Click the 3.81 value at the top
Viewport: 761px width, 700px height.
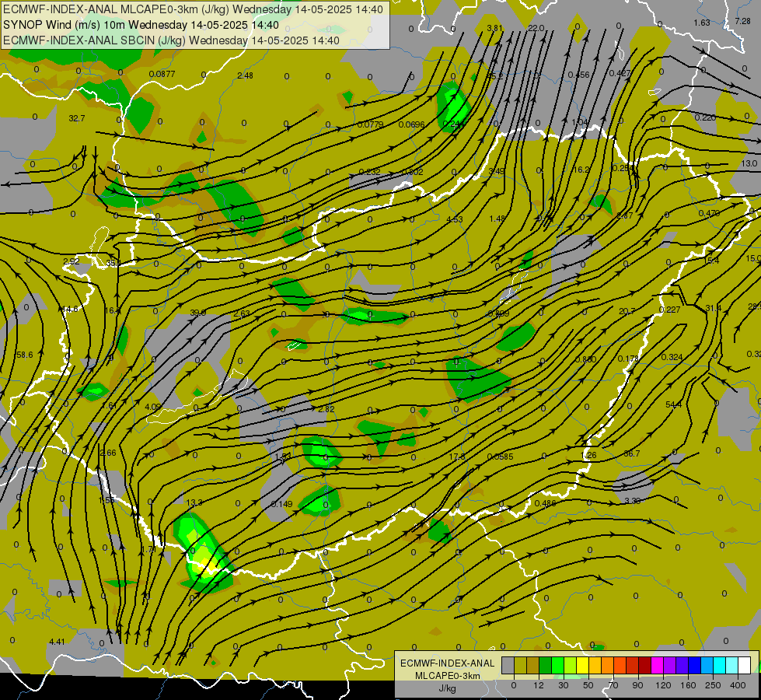coord(494,28)
